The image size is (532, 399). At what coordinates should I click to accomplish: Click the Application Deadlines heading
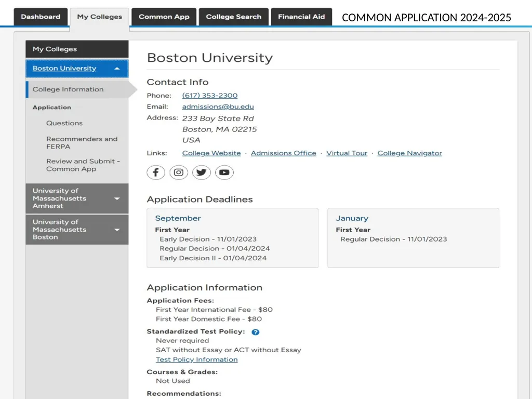point(199,199)
